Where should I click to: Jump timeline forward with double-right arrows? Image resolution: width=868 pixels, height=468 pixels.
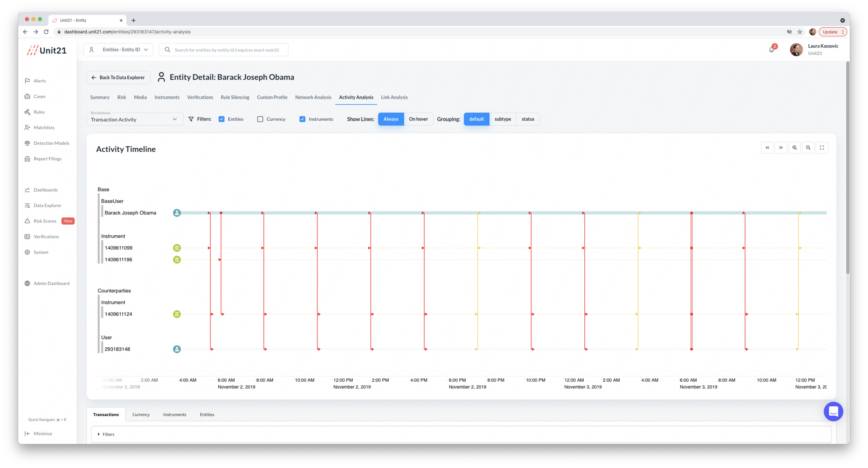[781, 148]
